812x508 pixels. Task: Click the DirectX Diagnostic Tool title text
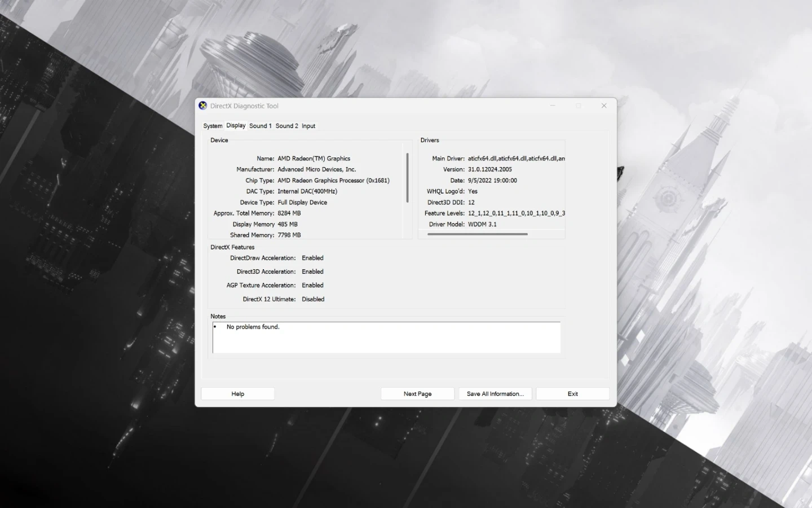(244, 106)
